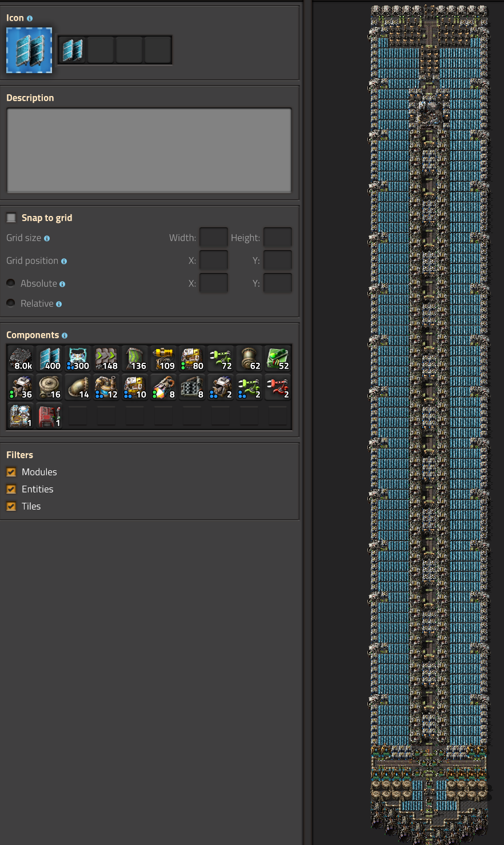Toggle the Entities filter checkbox
Image resolution: width=504 pixels, height=845 pixels.
(x=11, y=489)
